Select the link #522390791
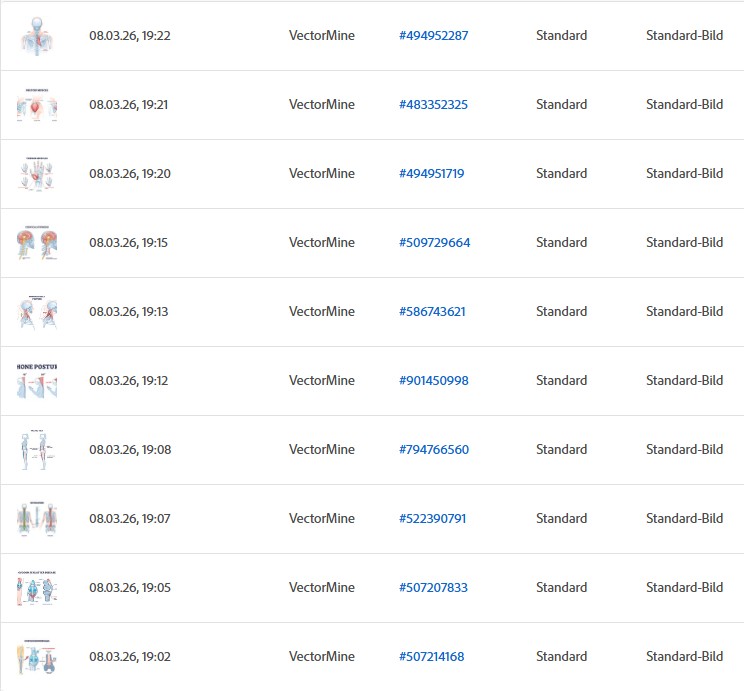Image resolution: width=744 pixels, height=691 pixels. point(432,519)
